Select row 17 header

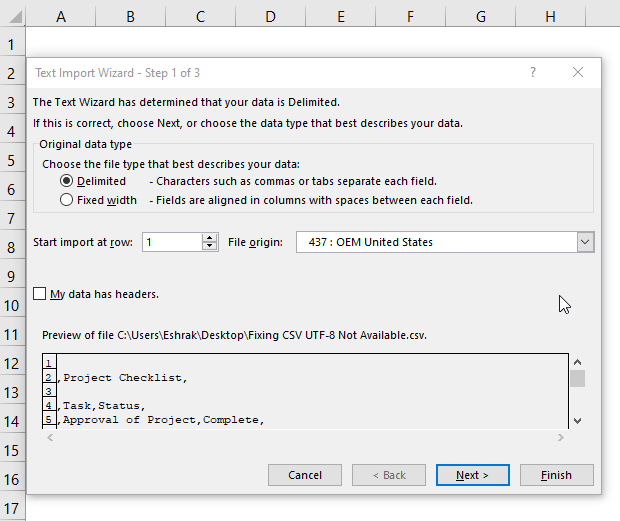point(12,508)
